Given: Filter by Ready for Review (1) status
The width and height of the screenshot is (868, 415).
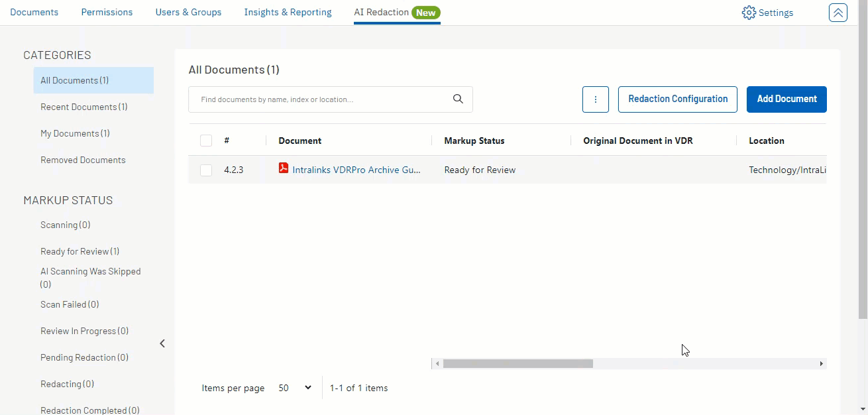Looking at the screenshot, I should (80, 251).
